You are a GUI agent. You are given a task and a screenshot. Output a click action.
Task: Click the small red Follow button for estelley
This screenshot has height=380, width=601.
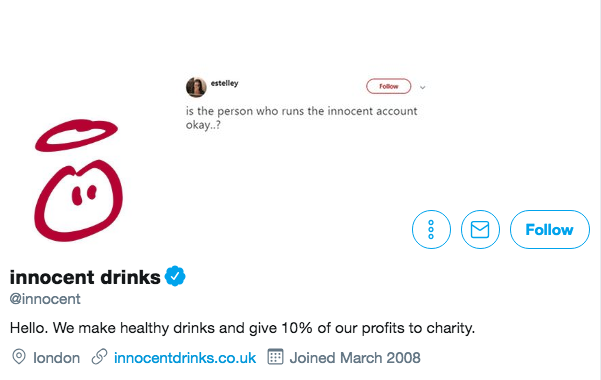389,86
